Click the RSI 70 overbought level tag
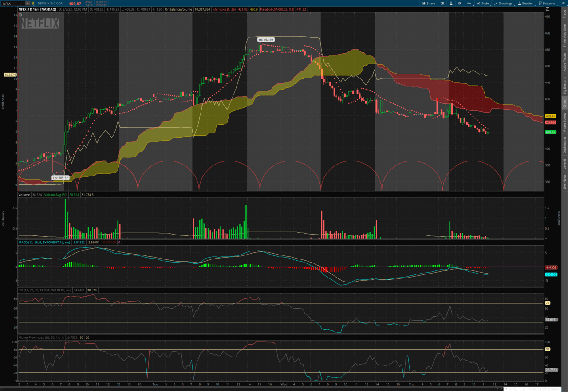Image resolution: width=568 pixels, height=392 pixels. [x=548, y=303]
